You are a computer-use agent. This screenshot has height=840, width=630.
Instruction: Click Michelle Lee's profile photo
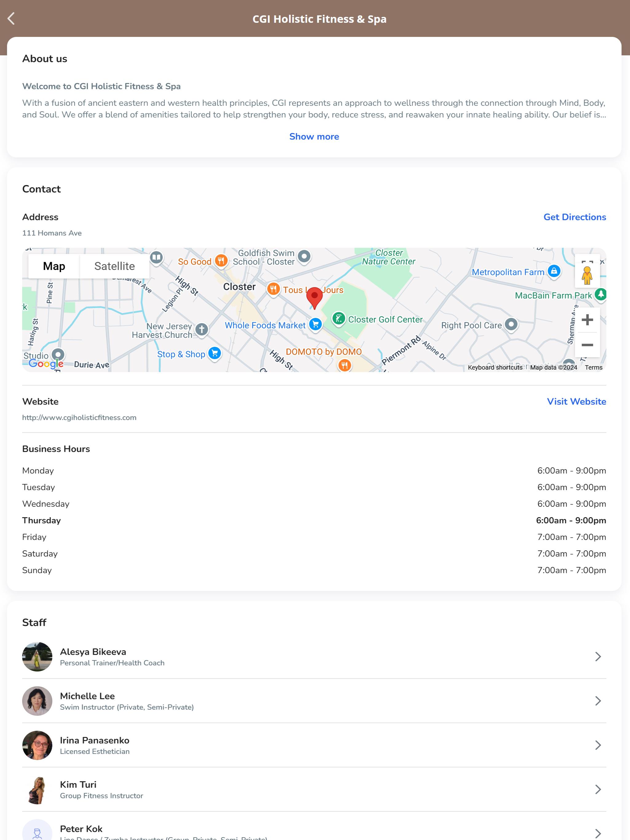point(37,701)
